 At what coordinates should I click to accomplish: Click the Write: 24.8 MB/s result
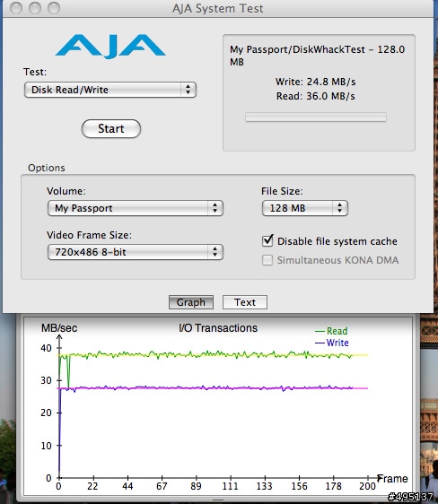click(315, 82)
